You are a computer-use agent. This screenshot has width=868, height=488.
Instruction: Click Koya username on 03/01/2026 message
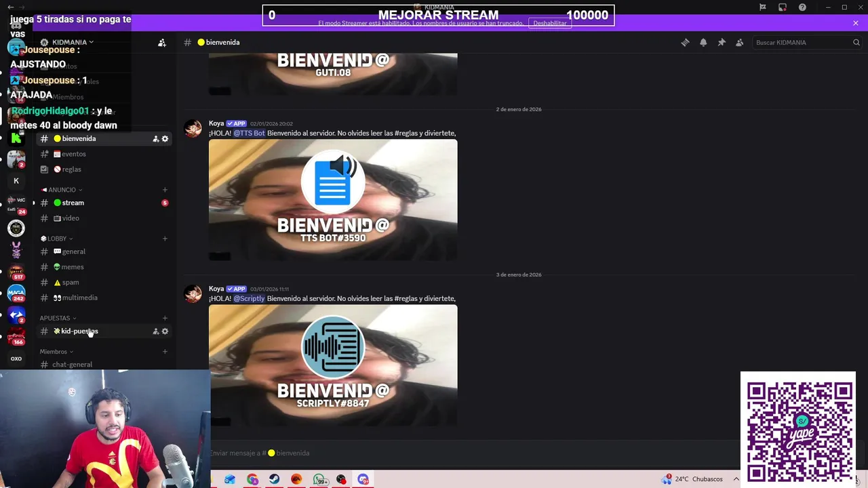(216, 289)
